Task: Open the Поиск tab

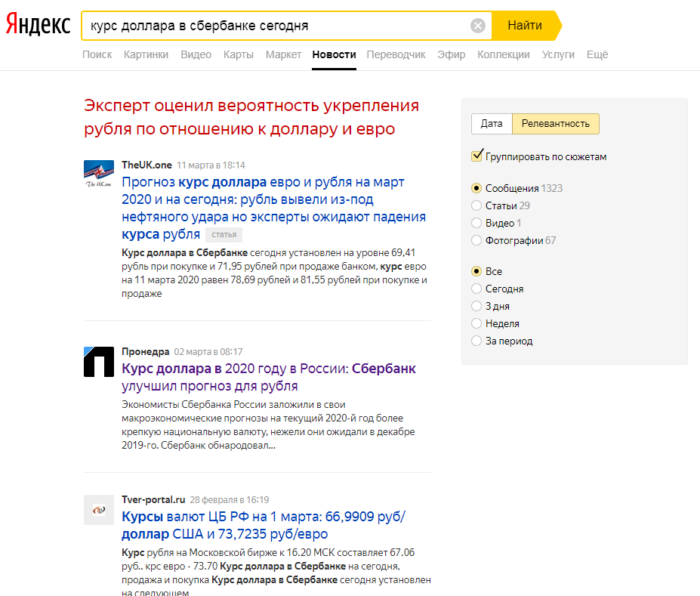Action: (97, 54)
